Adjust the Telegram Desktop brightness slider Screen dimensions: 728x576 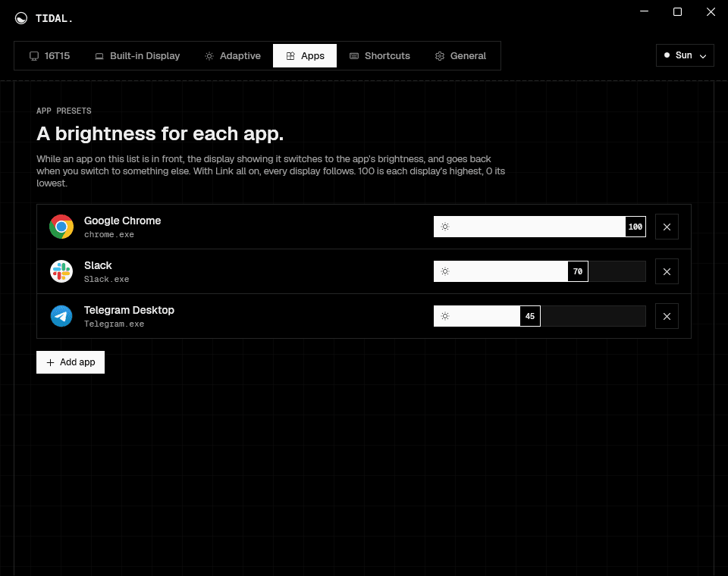click(x=539, y=316)
